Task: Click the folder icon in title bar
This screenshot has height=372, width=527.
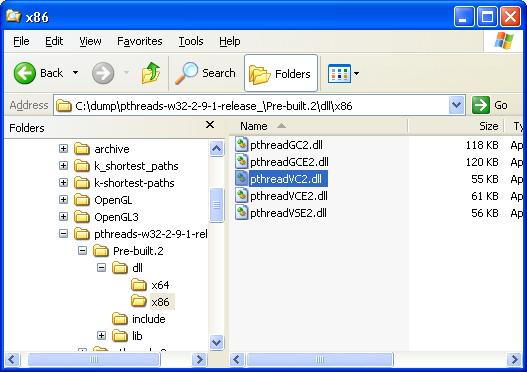Action: tap(13, 15)
